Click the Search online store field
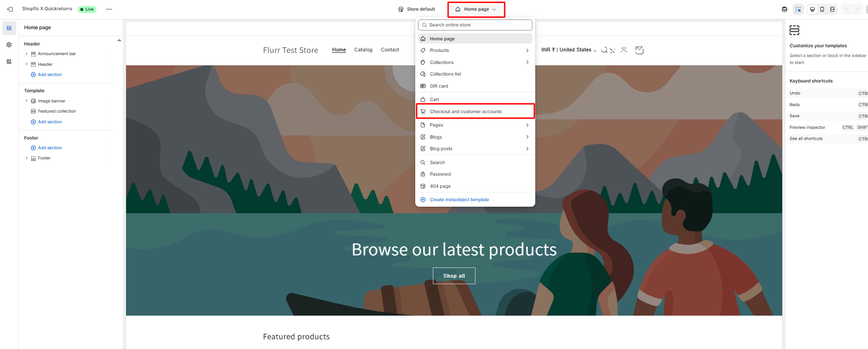Viewport: 868px width, 349px height. point(475,25)
